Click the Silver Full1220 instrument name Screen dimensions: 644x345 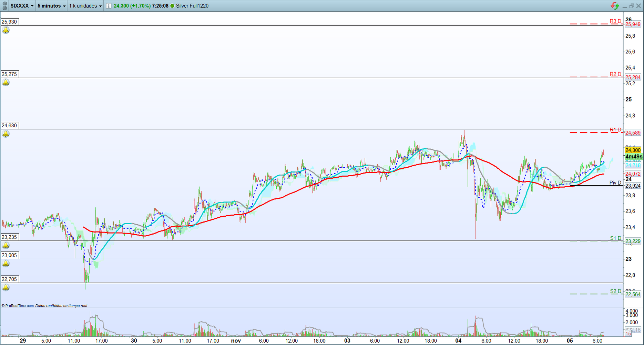point(192,6)
